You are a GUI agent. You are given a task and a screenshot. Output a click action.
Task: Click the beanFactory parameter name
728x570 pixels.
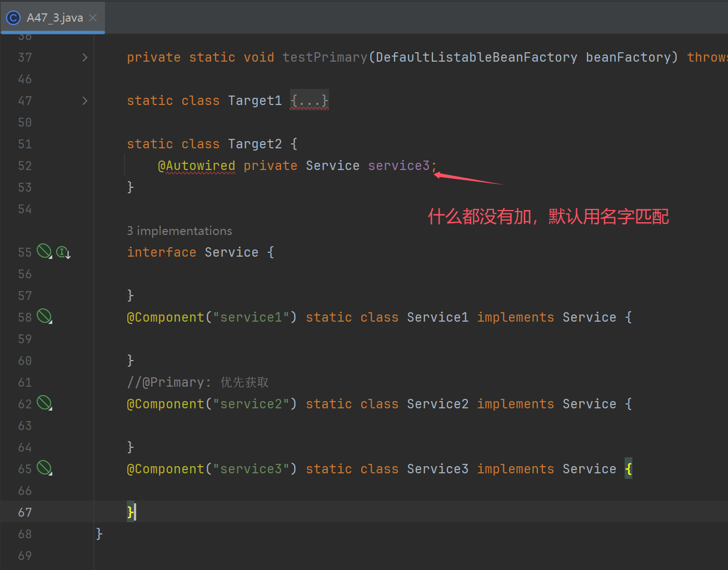(x=629, y=57)
